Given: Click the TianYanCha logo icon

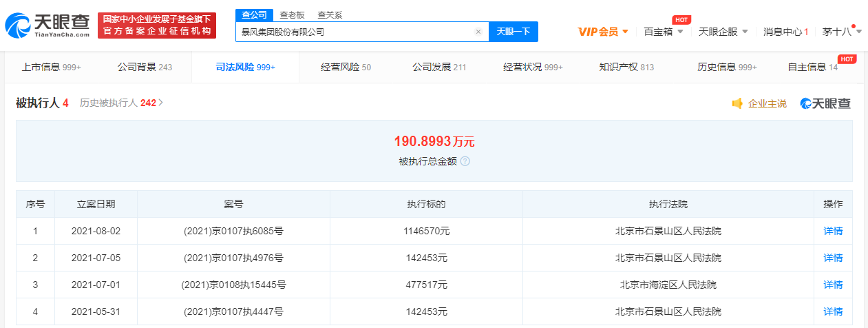Looking at the screenshot, I should click(x=19, y=25).
